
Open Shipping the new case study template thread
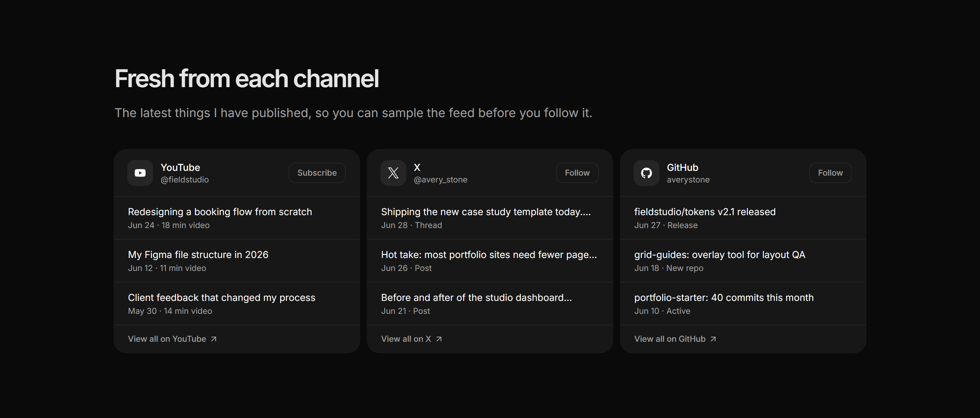490,218
